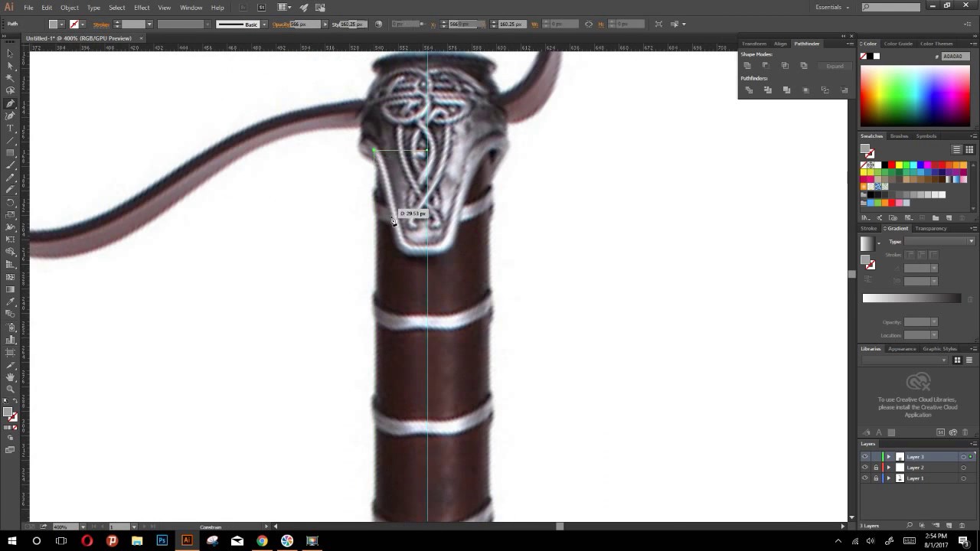Switch to the Color Guide tab

point(898,43)
